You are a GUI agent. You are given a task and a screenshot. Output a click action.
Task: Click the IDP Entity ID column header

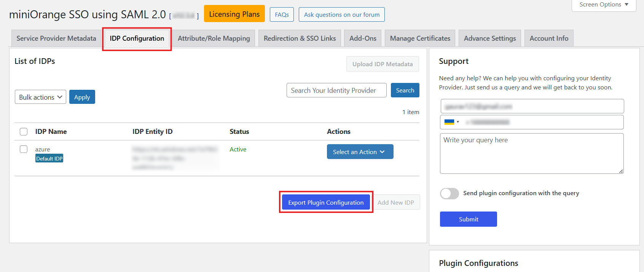[x=153, y=132]
